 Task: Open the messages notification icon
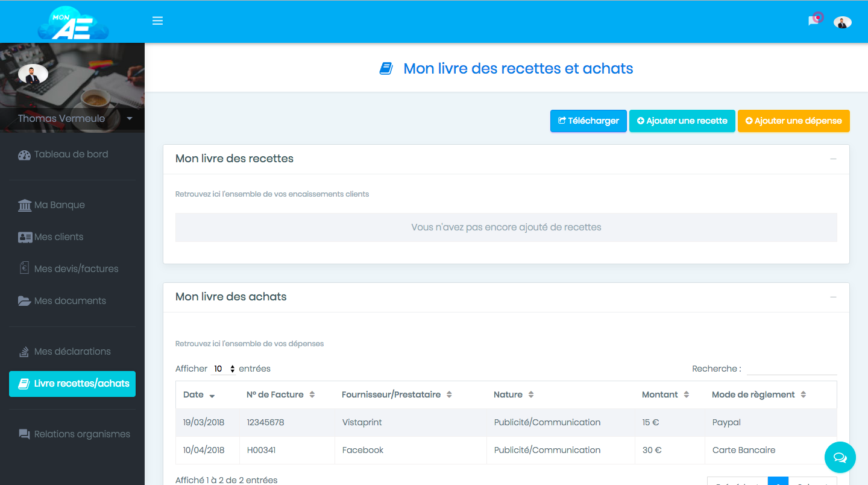click(814, 19)
